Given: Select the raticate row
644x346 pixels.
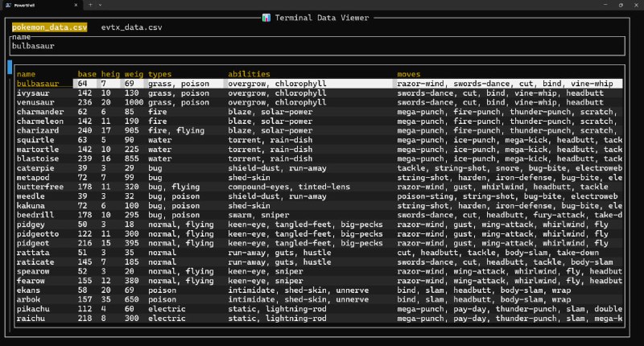Looking at the screenshot, I should (320, 262).
